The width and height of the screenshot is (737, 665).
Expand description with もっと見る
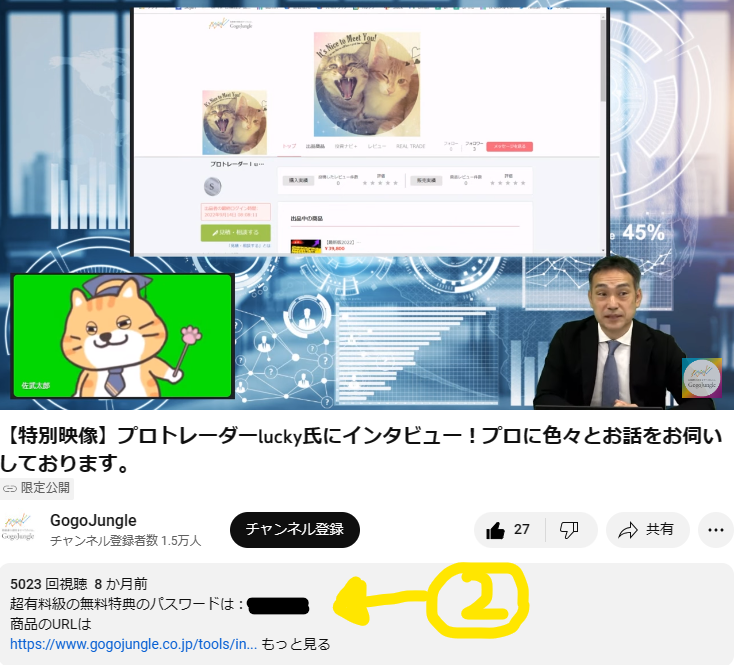point(296,644)
